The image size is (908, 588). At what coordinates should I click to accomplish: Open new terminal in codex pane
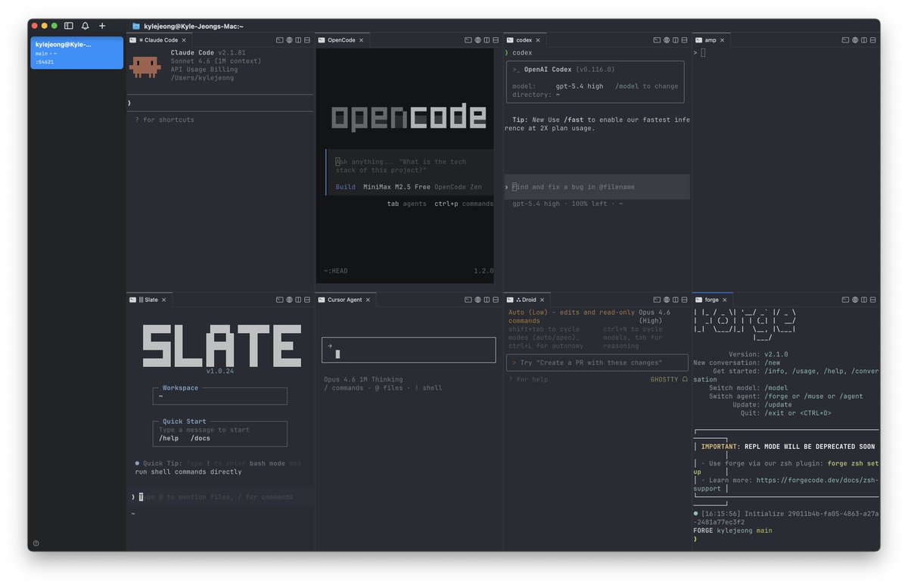click(x=657, y=40)
